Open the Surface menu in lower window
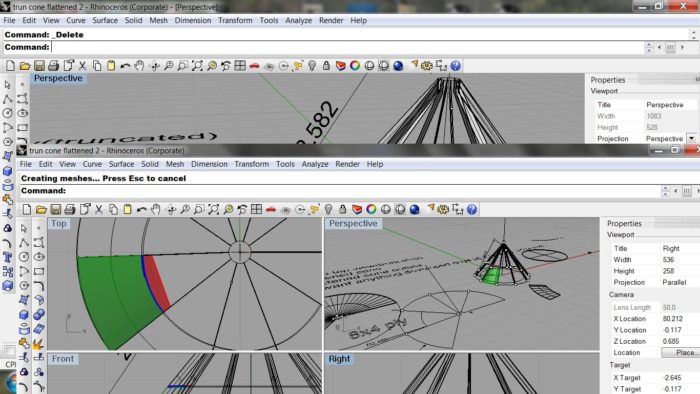The height and width of the screenshot is (394, 700). [121, 164]
